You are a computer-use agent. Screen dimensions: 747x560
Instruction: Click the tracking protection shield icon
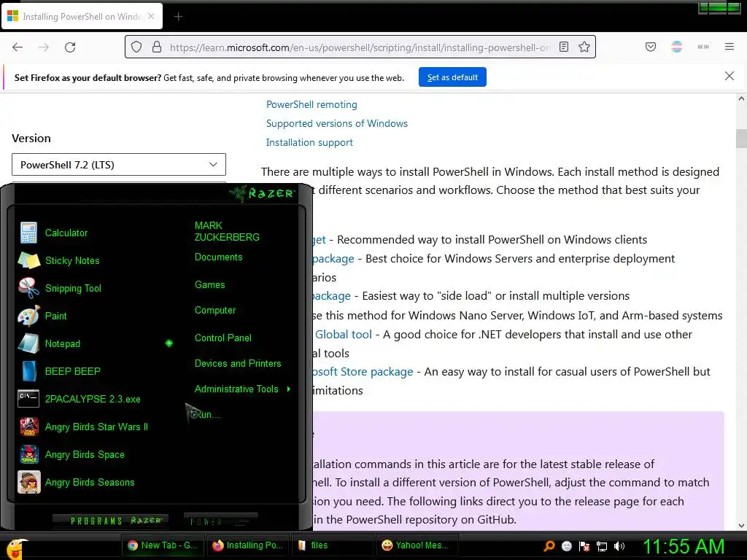[136, 47]
